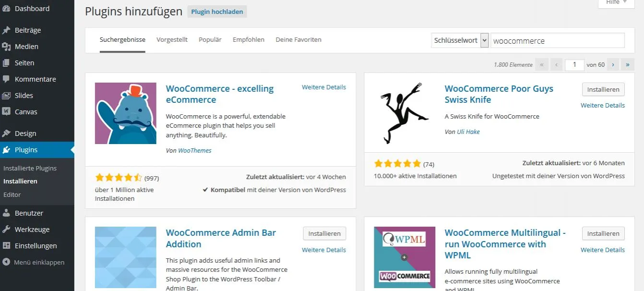Click the '10.000+ aktive Installationen' text
This screenshot has height=291, width=644.
coord(415,176)
